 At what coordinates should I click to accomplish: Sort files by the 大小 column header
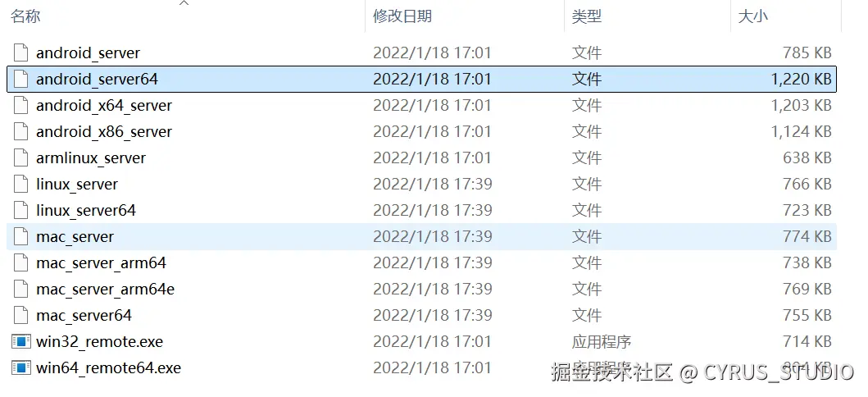point(753,16)
